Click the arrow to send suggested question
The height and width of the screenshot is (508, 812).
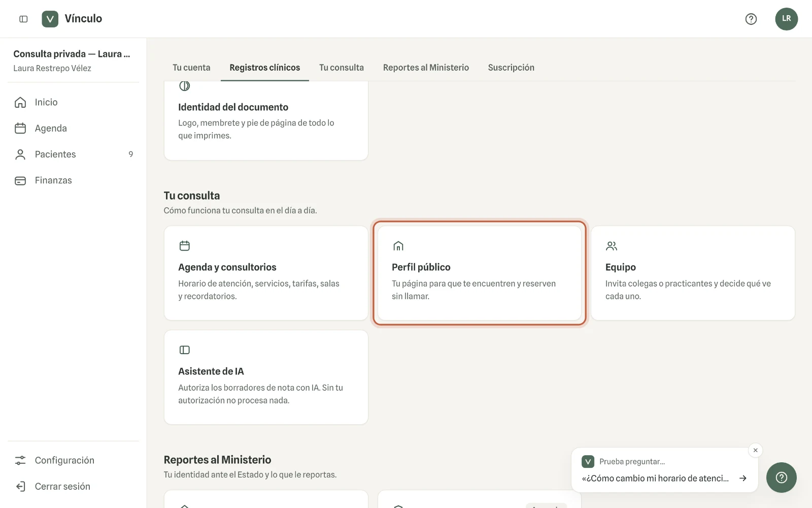[743, 478]
